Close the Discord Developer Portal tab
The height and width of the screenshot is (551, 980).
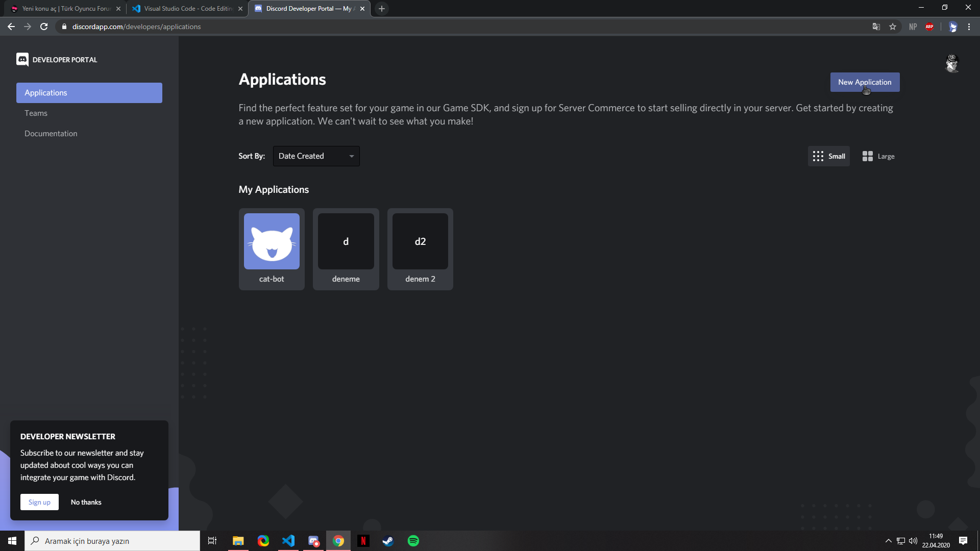pyautogui.click(x=362, y=9)
